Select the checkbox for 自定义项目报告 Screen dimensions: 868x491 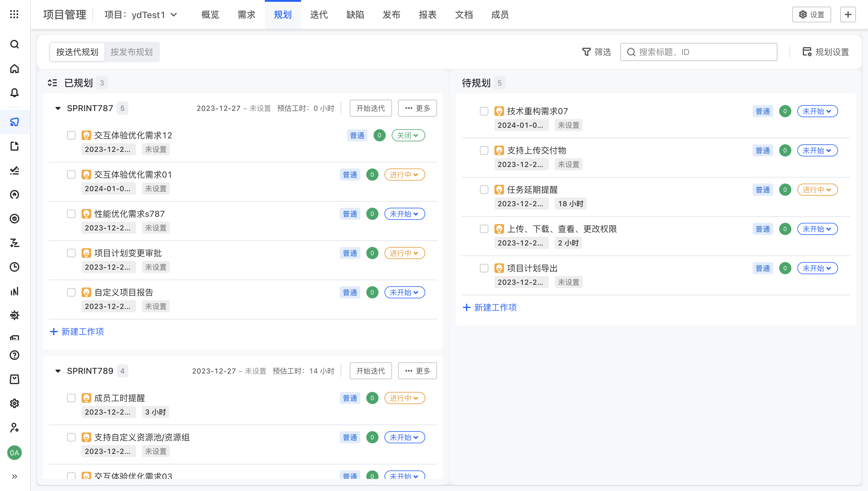coord(71,292)
